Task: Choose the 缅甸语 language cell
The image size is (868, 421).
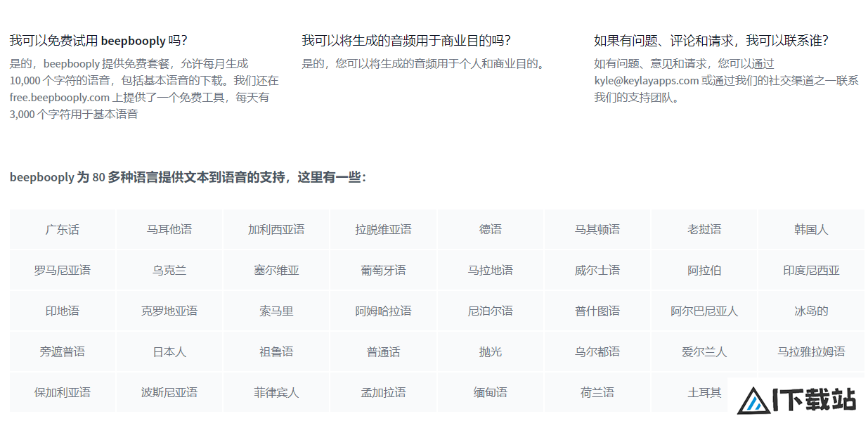Action: tap(491, 392)
